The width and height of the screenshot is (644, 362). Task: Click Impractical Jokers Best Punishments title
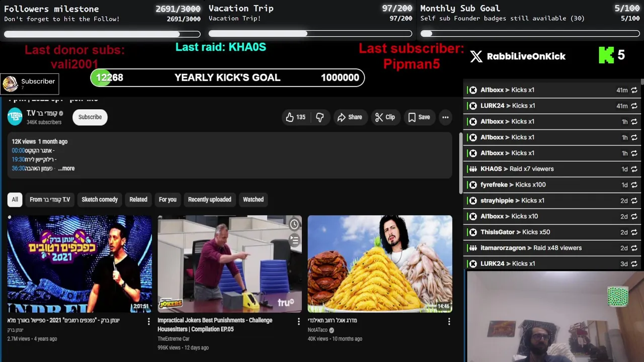tap(215, 325)
